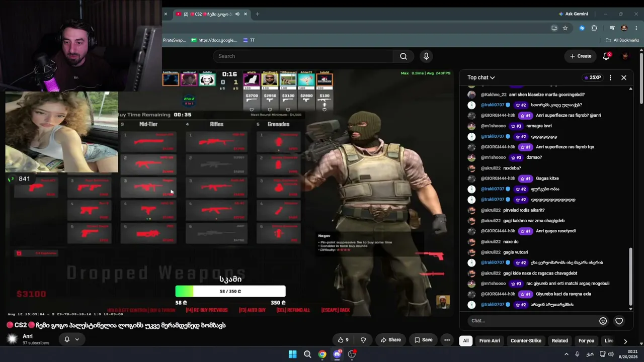Click the message "Giyurebs kaci da ravqna exla"

tap(563, 294)
